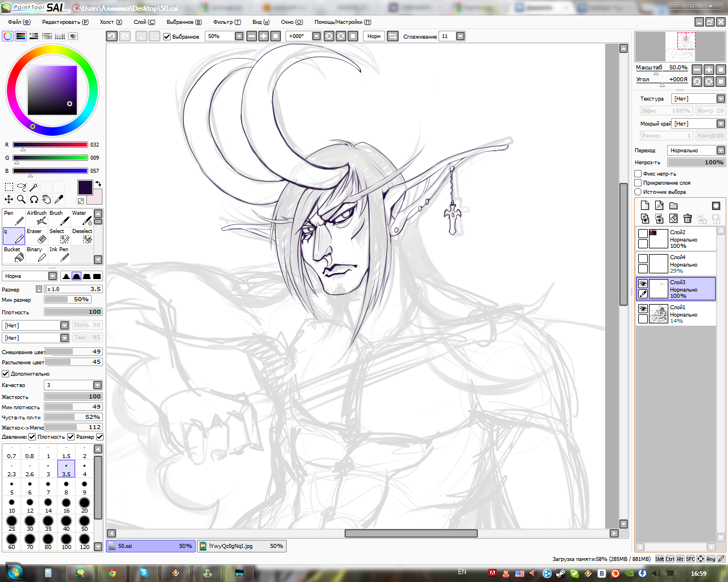
Task: Select the Brush tool
Action: tap(59, 218)
